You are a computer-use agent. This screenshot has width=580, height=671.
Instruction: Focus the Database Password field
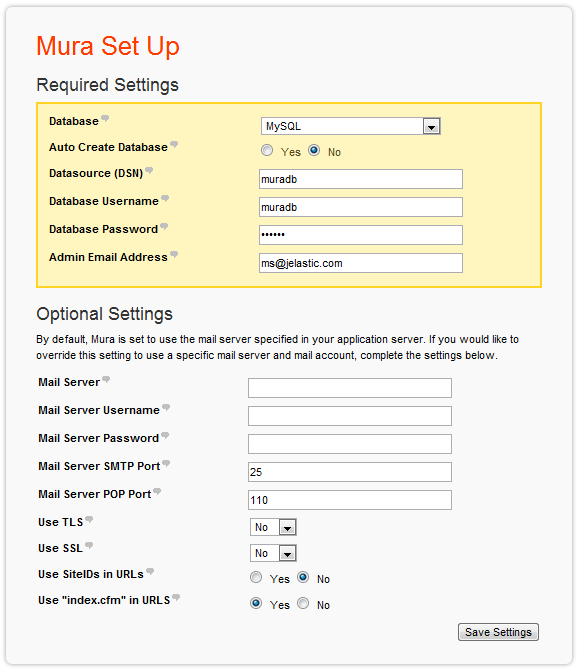[361, 235]
